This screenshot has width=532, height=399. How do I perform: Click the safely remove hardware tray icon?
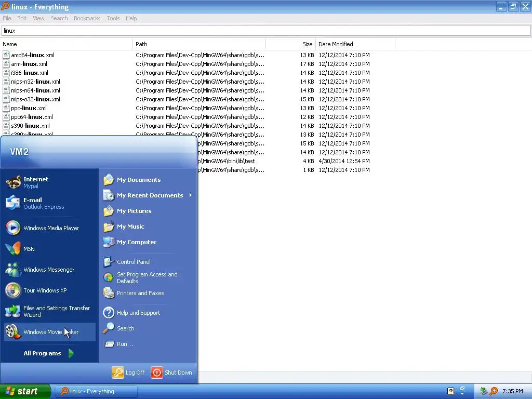[484, 391]
